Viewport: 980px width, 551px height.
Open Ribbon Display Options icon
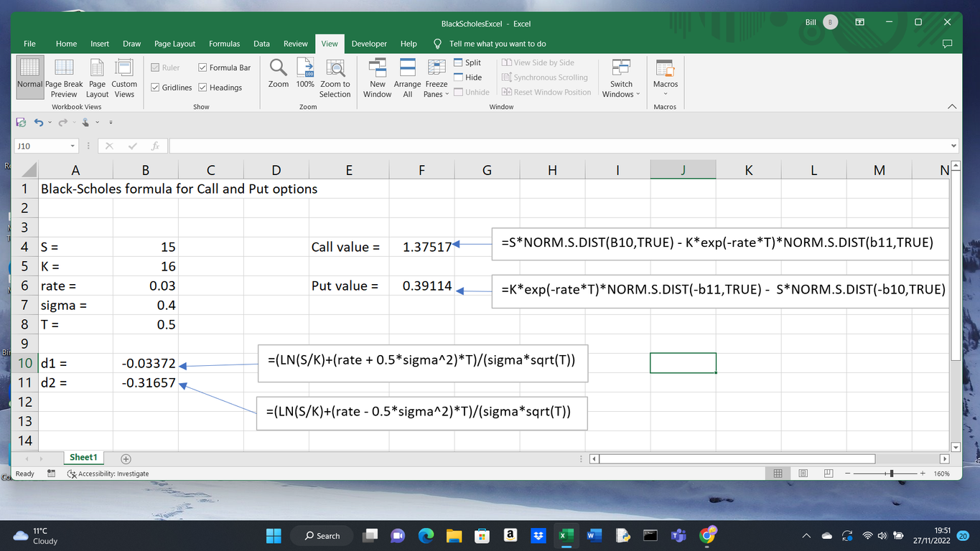(x=859, y=22)
